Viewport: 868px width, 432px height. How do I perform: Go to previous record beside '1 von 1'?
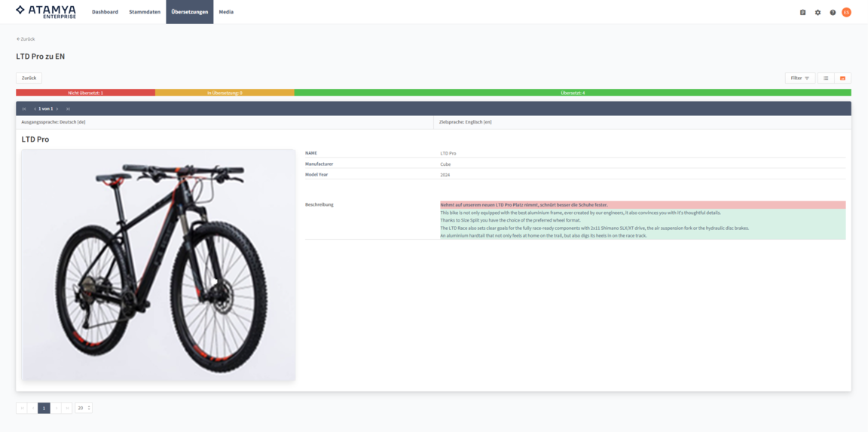point(35,109)
